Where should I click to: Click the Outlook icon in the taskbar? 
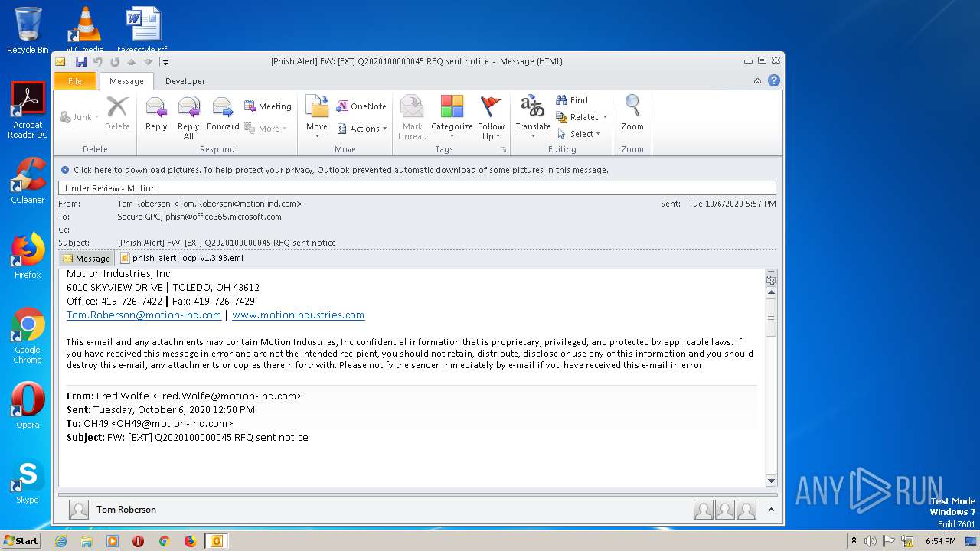[x=216, y=541]
